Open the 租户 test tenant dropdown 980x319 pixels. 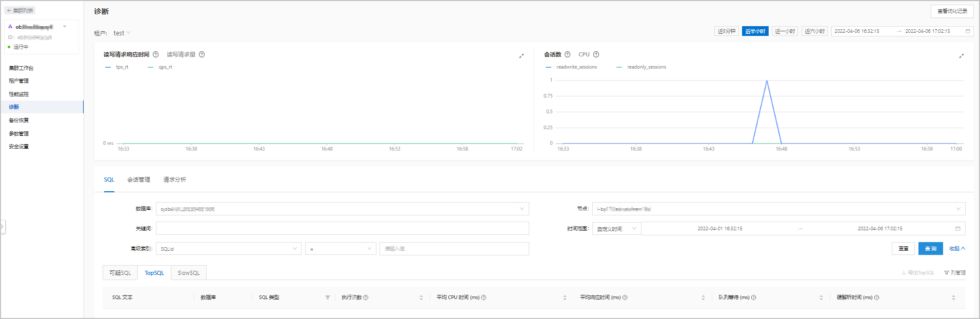coord(122,33)
